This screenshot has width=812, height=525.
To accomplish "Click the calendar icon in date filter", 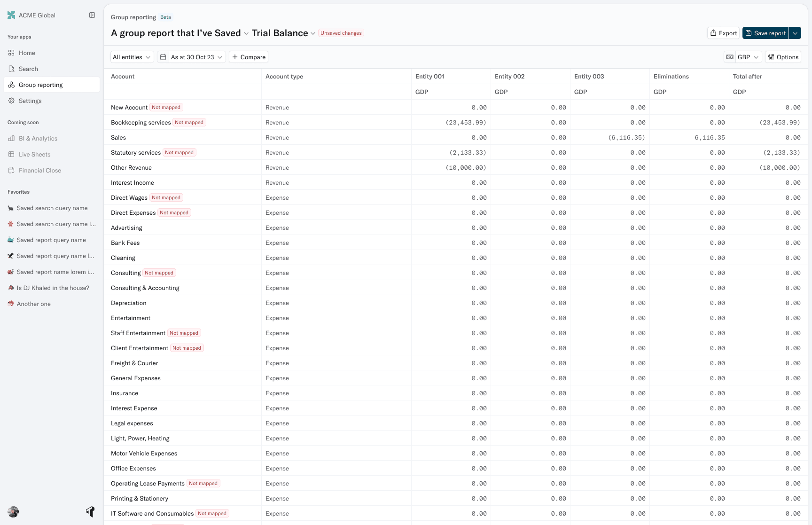I will click(163, 57).
